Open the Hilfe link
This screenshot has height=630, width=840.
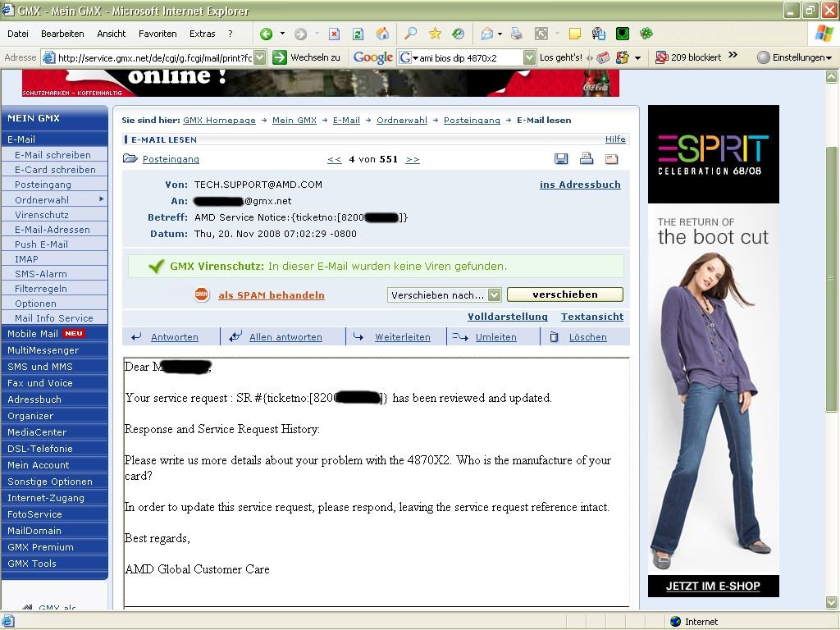pyautogui.click(x=615, y=139)
